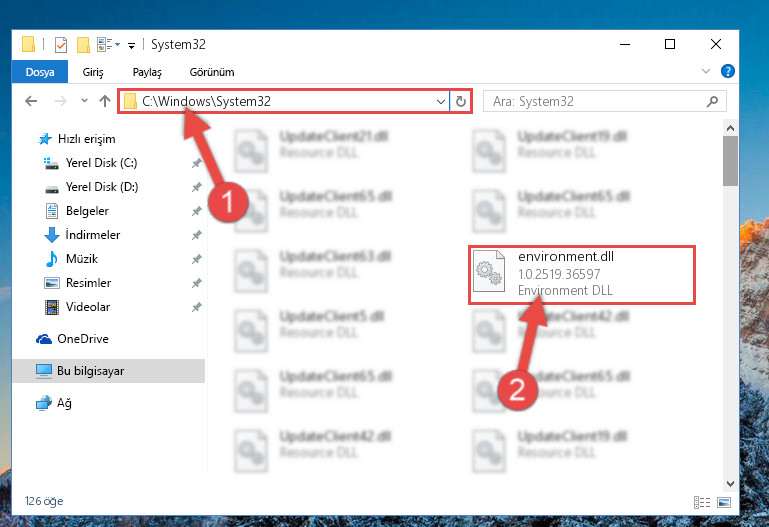The height and width of the screenshot is (527, 769).
Task: Click the 126 öğe item count
Action: (x=44, y=501)
